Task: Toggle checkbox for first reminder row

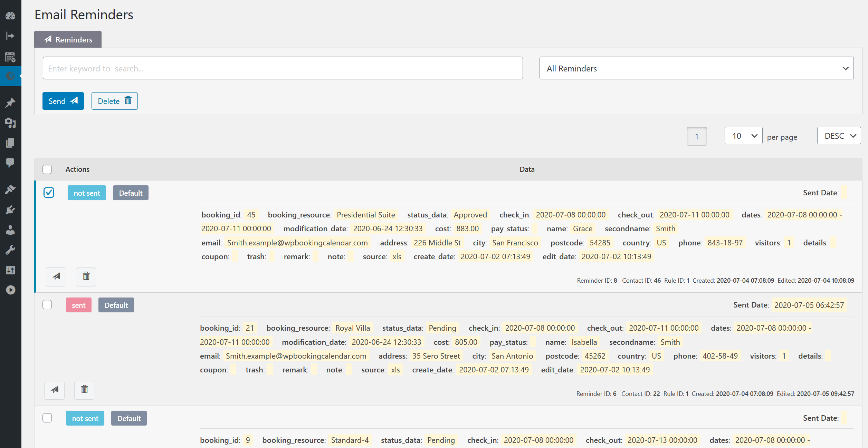Action: point(49,193)
